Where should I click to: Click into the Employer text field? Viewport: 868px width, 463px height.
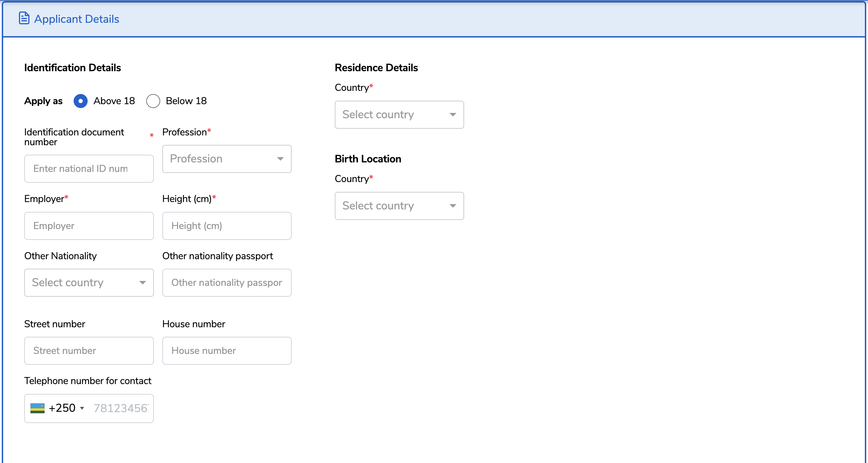(x=89, y=226)
